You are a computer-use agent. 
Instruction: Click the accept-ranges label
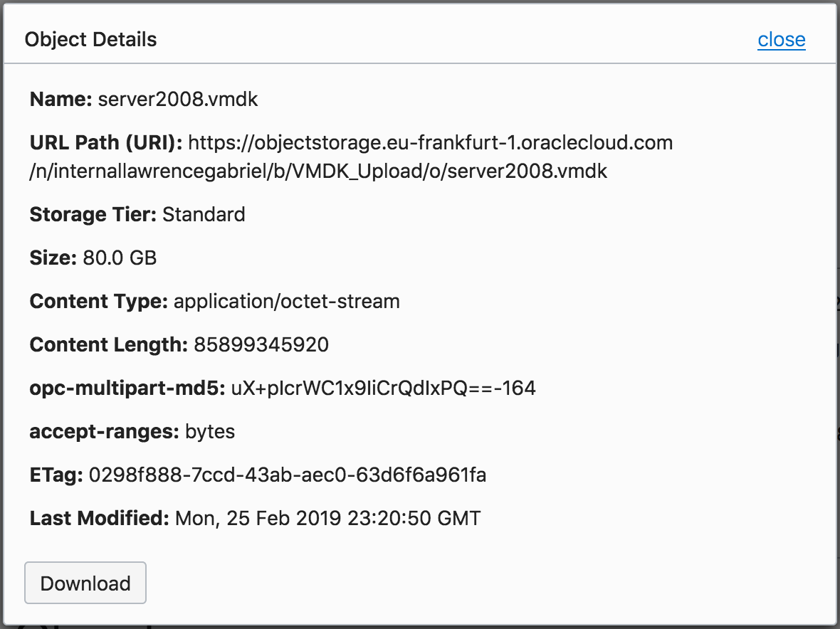pos(104,431)
